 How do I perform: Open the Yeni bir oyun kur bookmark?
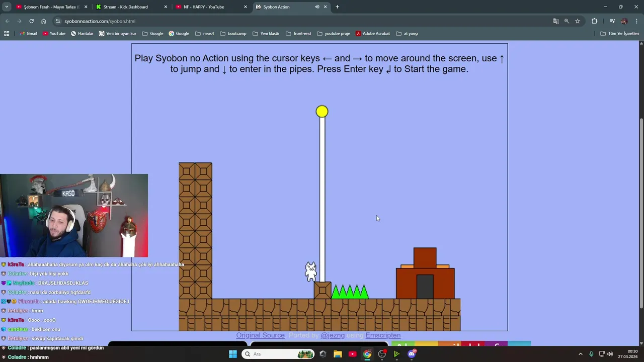pyautogui.click(x=118, y=34)
